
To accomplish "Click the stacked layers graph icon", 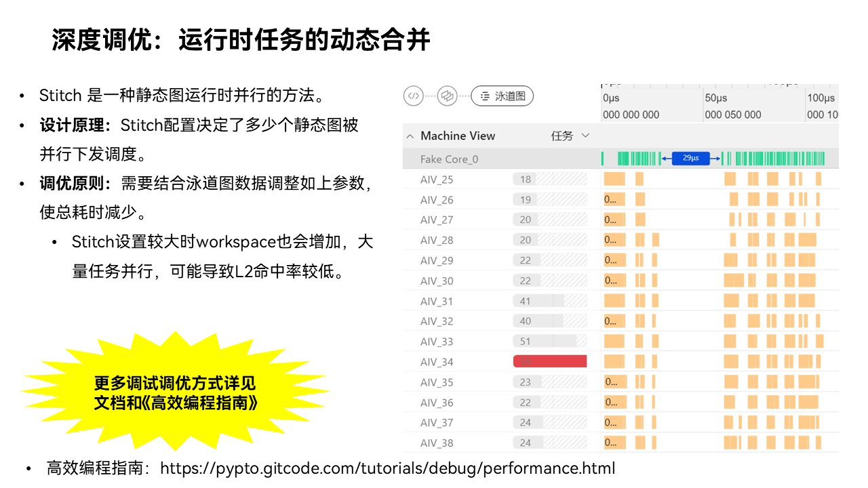I will [447, 96].
